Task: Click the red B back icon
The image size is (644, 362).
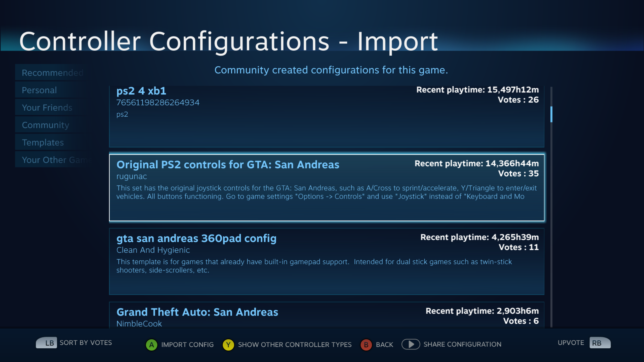Action: [x=366, y=344]
